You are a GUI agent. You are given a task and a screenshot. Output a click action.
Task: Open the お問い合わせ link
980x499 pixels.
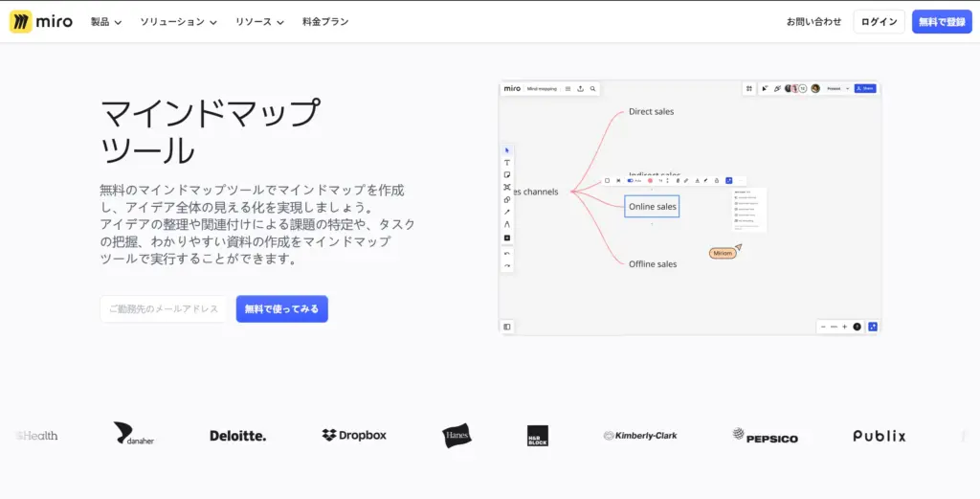[813, 22]
